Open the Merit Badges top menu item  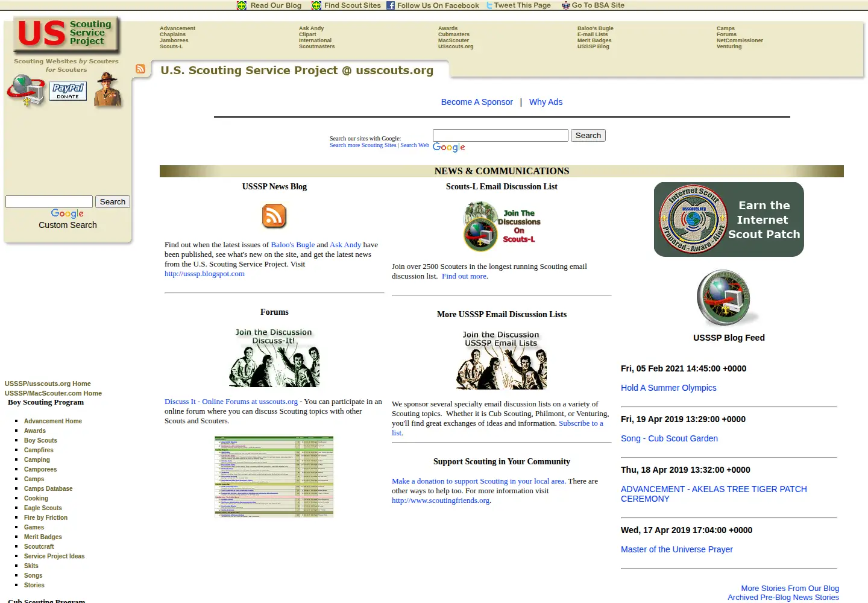(594, 40)
